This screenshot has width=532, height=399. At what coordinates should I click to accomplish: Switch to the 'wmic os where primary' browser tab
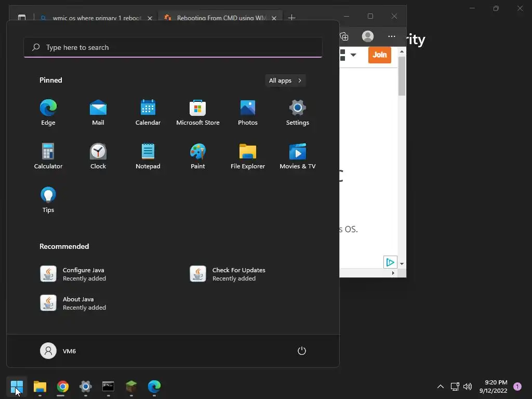pos(96,18)
